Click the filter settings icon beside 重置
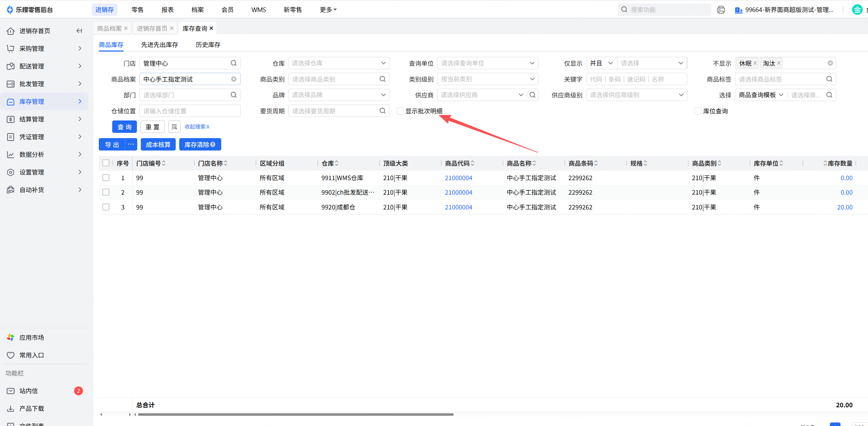 pos(174,127)
